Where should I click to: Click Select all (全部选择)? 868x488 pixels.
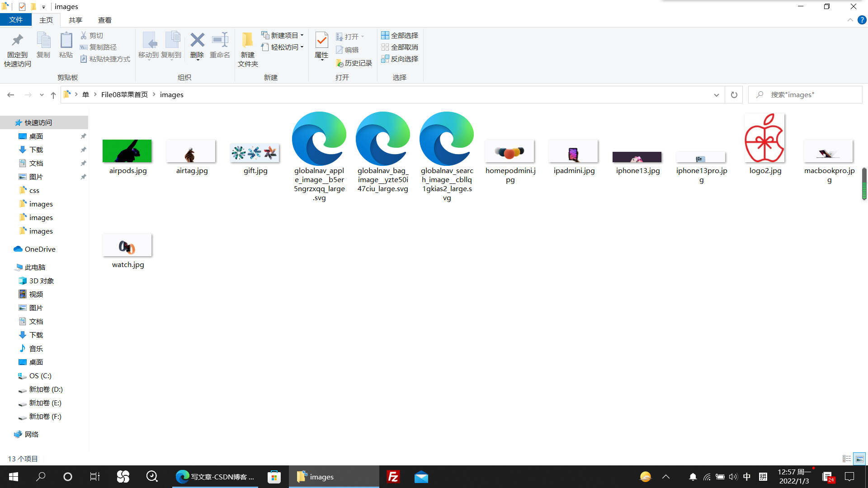[400, 35]
